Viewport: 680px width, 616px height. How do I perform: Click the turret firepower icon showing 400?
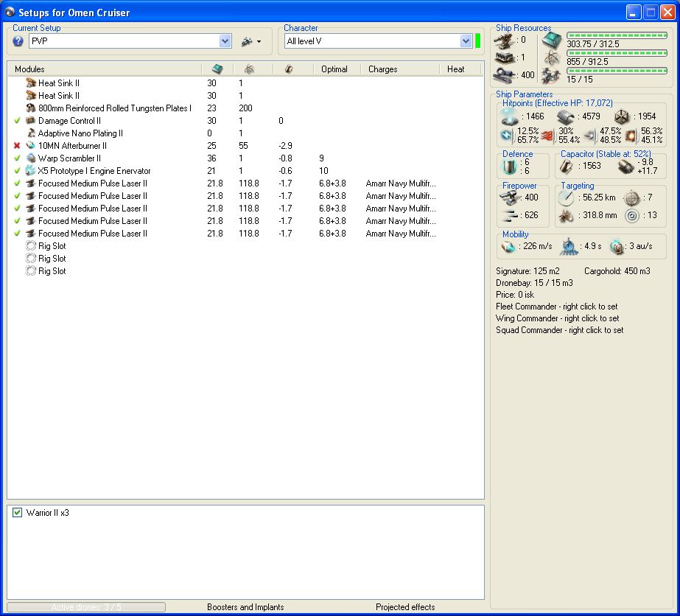[x=510, y=197]
